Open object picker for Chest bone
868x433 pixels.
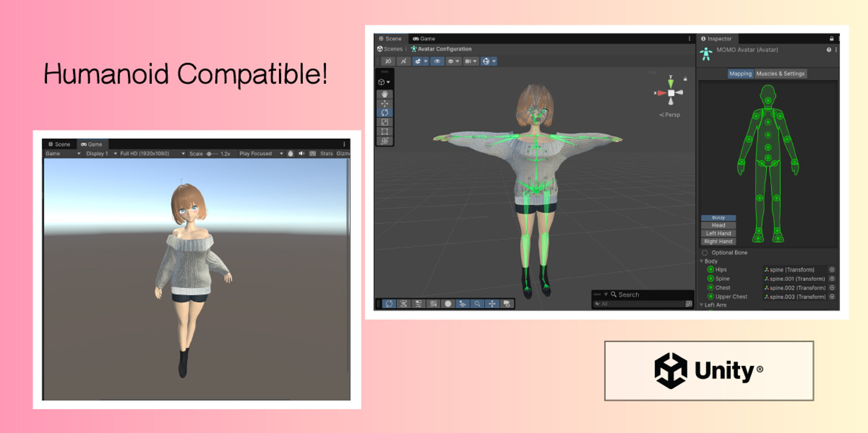(x=832, y=287)
